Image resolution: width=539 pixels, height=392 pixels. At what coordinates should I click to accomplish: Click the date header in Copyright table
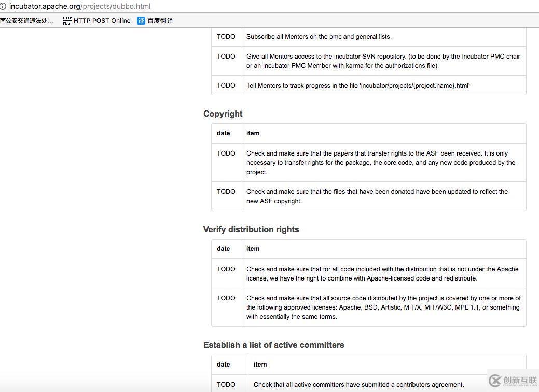tap(224, 133)
